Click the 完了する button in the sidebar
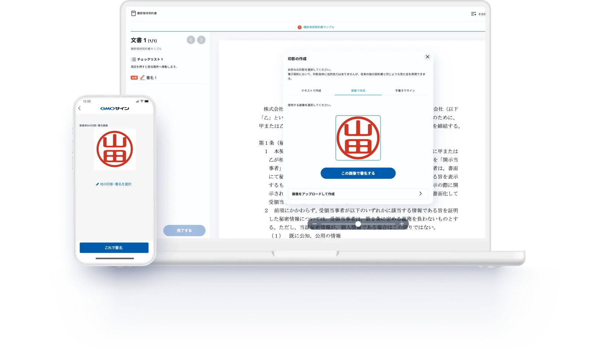Screen dimensions: 611x364 (184, 230)
